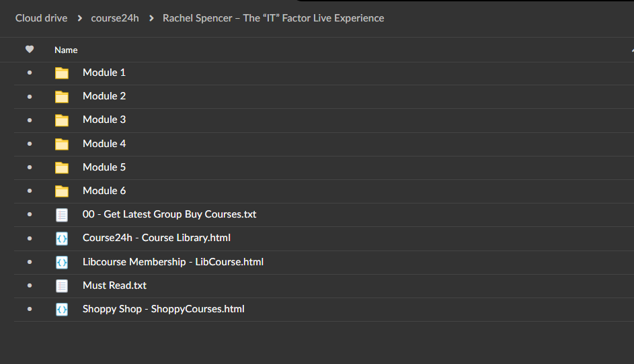This screenshot has width=634, height=364.
Task: Toggle favourite dot for Course24h Course Library.html
Action: pyautogui.click(x=30, y=238)
